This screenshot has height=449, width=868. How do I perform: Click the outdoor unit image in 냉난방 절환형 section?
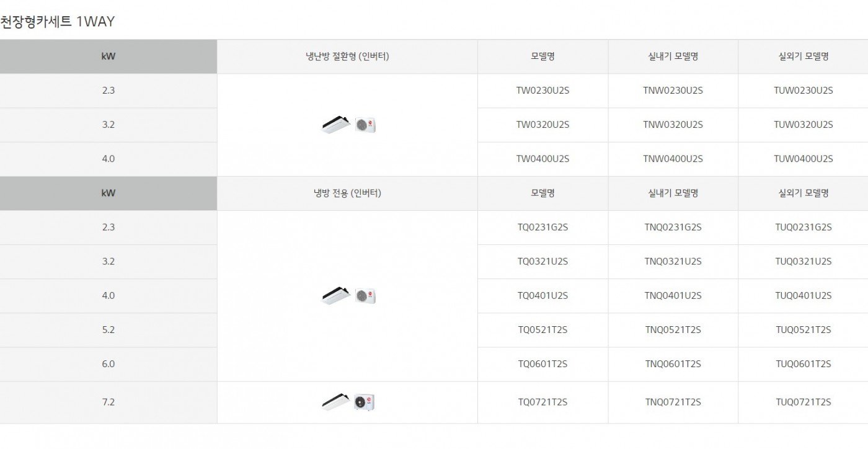366,125
